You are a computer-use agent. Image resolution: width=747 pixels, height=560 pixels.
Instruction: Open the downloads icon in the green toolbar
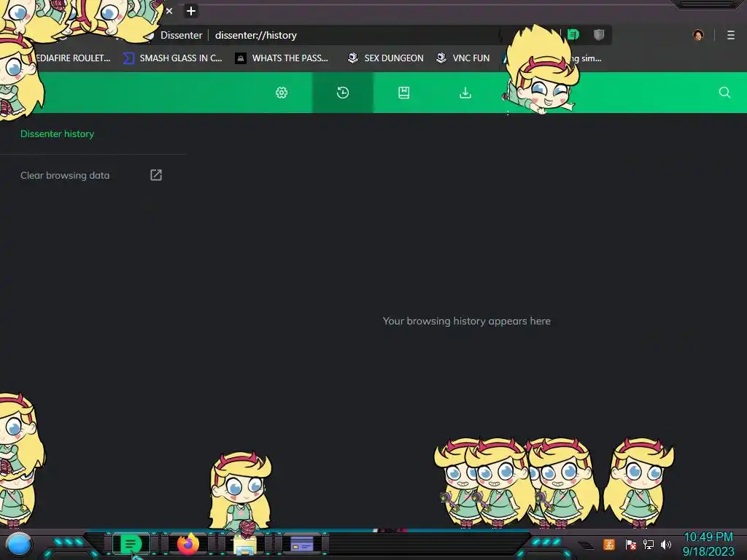click(x=465, y=93)
